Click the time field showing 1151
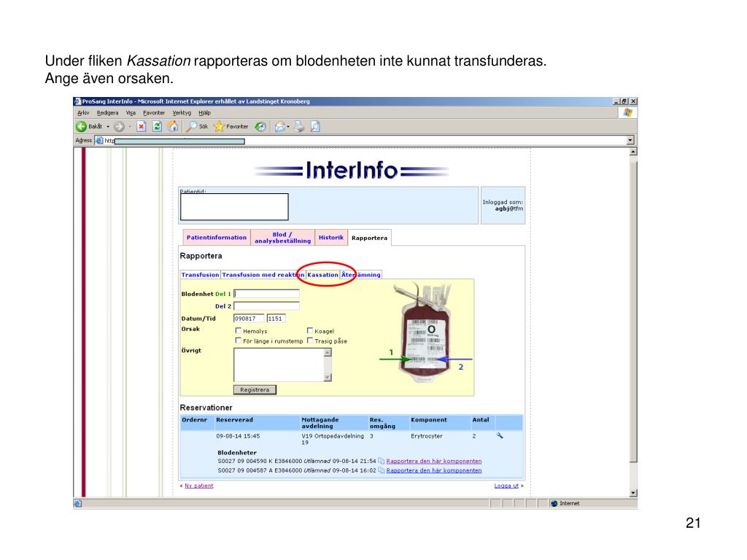 (x=276, y=319)
